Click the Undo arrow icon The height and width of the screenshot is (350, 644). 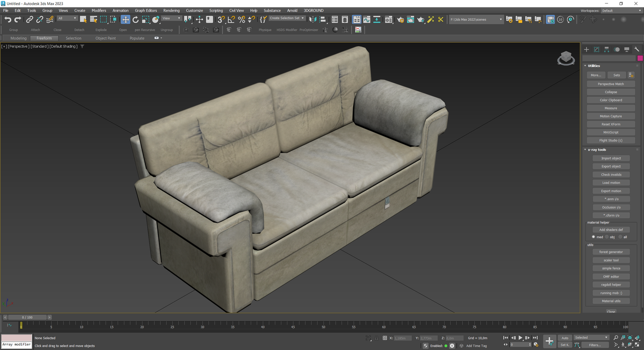point(8,20)
